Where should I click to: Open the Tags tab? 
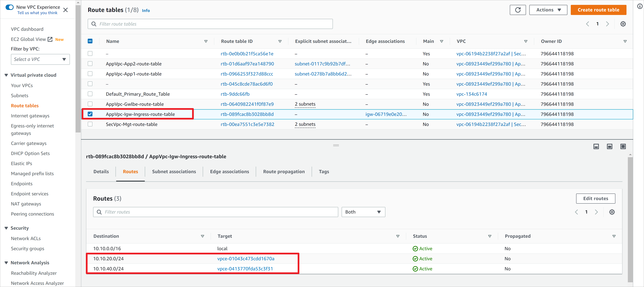tap(324, 172)
